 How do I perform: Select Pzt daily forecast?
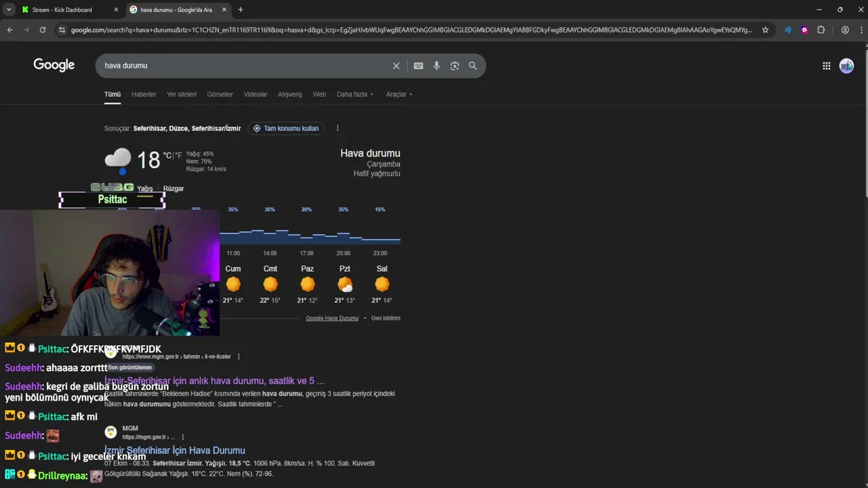click(x=344, y=283)
